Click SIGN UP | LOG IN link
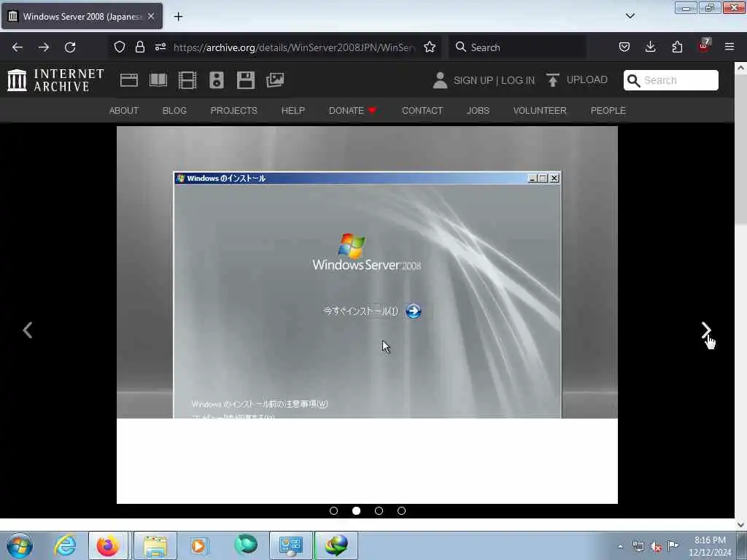Viewport: 747px width, 560px height. [x=494, y=80]
